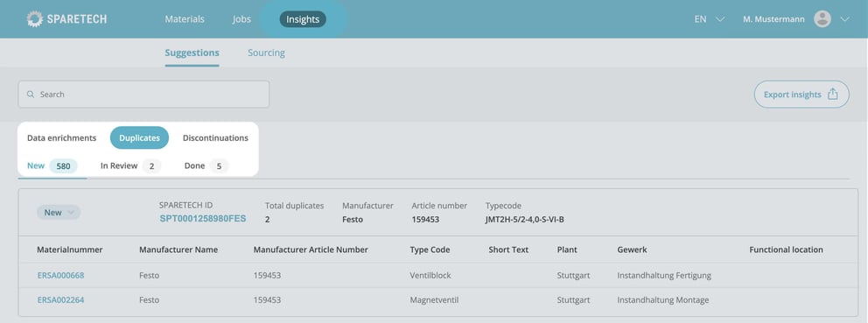Click the Magnetventil type code cell

click(434, 300)
